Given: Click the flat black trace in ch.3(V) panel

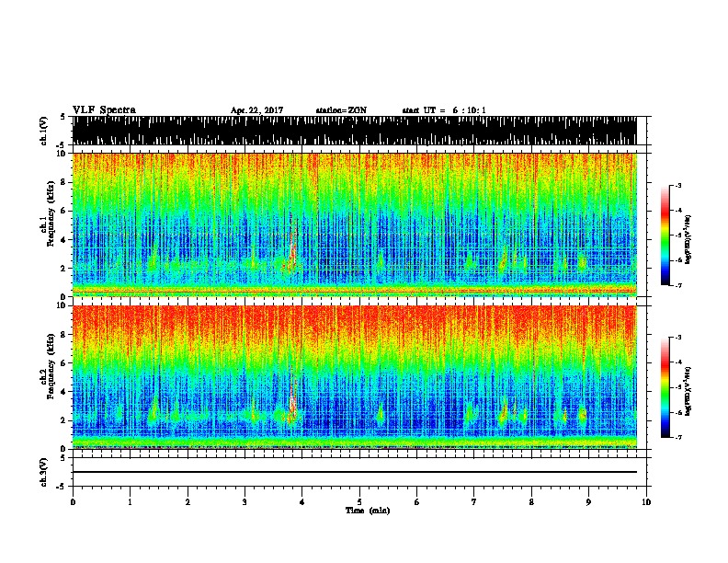Looking at the screenshot, I should (x=354, y=472).
